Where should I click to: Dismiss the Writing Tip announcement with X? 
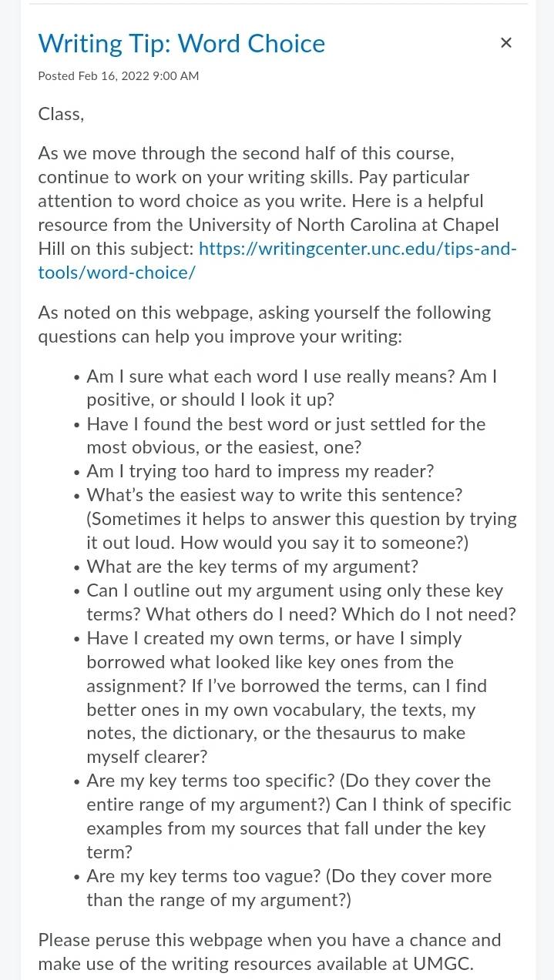[506, 43]
